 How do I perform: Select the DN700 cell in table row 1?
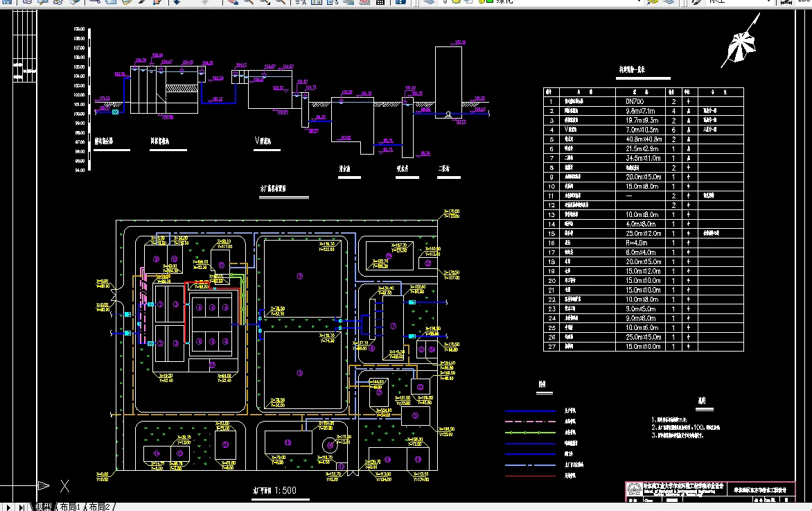[641, 102]
